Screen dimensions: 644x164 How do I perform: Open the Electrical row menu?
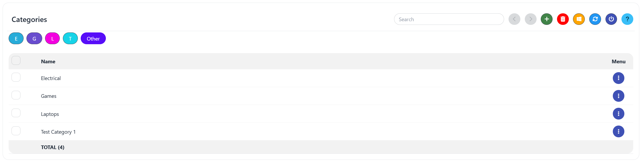click(618, 78)
